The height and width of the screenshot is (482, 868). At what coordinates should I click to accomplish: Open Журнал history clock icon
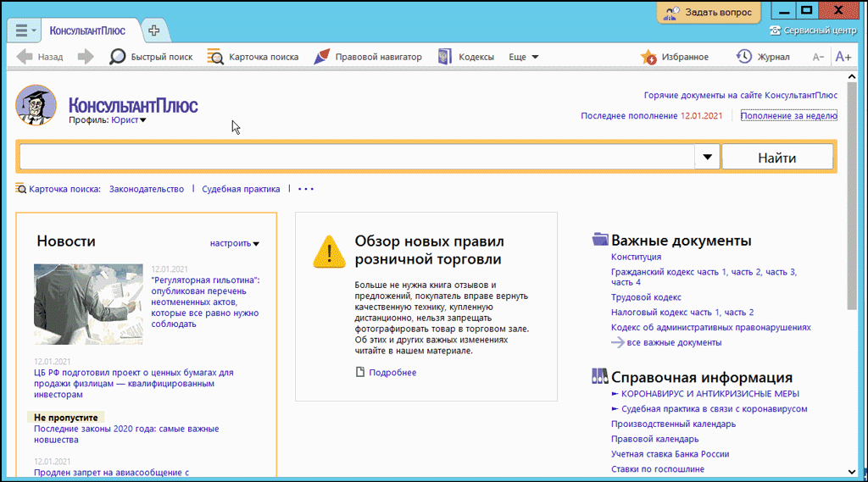[x=763, y=57]
